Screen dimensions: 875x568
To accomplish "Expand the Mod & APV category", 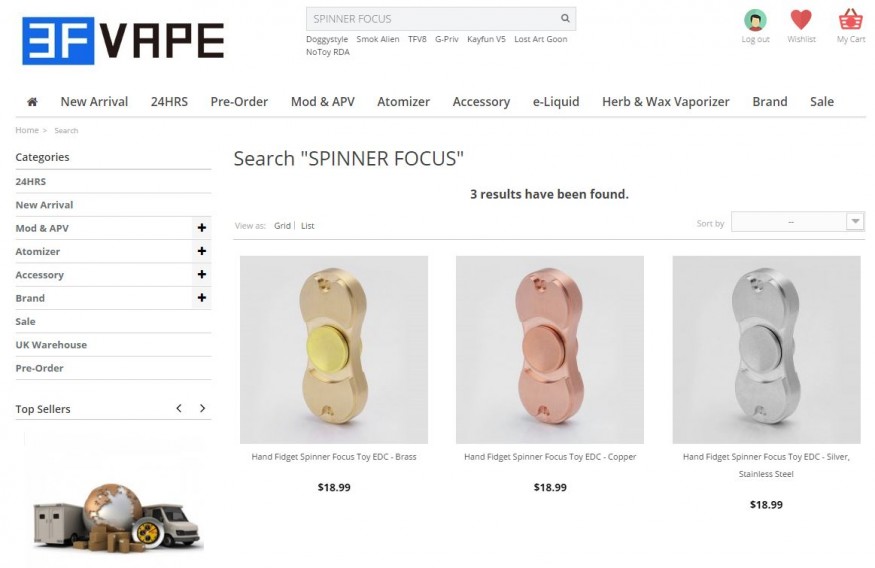I will (x=201, y=228).
